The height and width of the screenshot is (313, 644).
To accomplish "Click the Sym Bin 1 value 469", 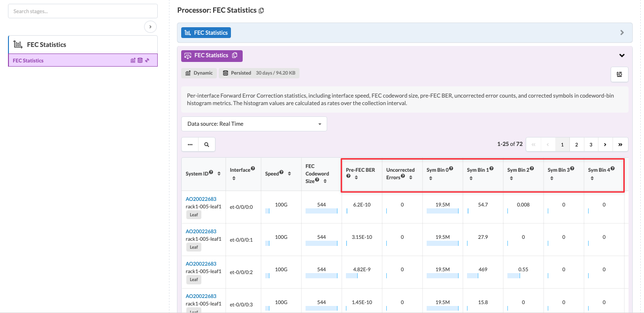I will click(483, 269).
